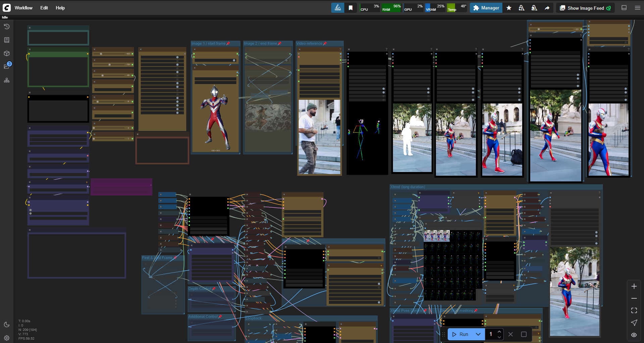Click the bookmark icon in the top bar
Screen dimensions: 644x343
[x=351, y=8]
